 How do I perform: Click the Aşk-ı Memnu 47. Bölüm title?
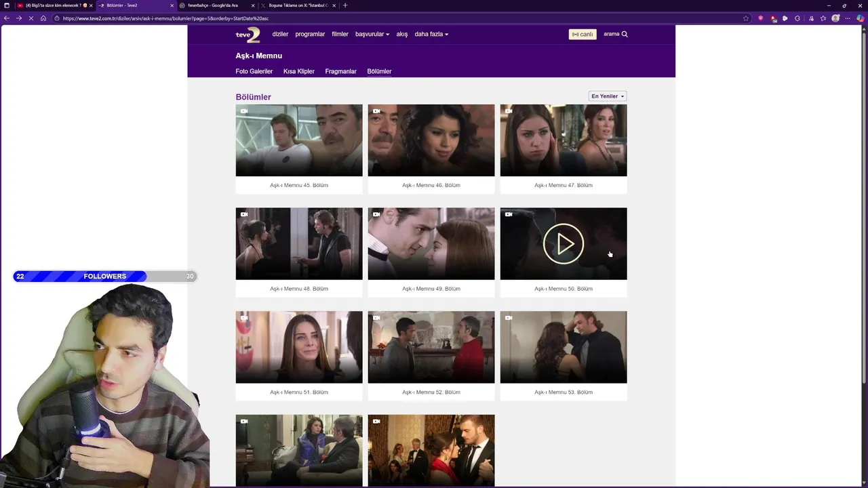564,185
